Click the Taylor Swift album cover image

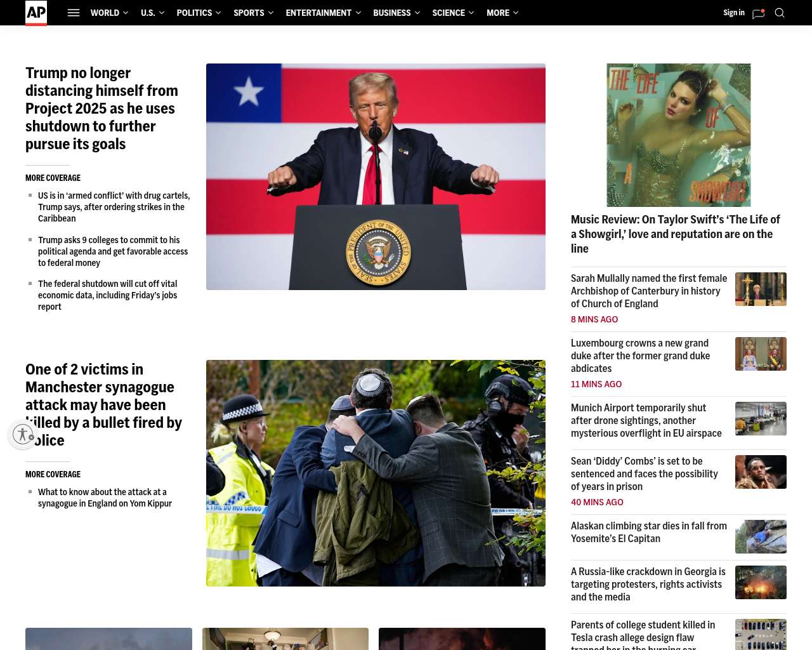679,135
